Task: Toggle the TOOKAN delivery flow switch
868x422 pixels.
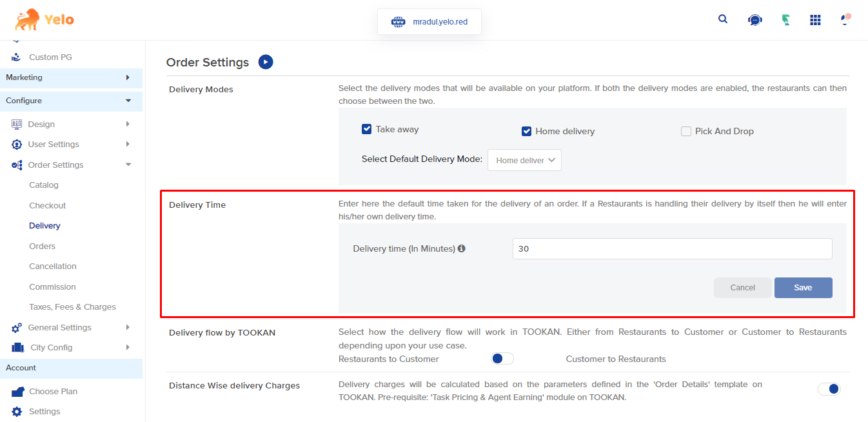Action: pyautogui.click(x=502, y=359)
